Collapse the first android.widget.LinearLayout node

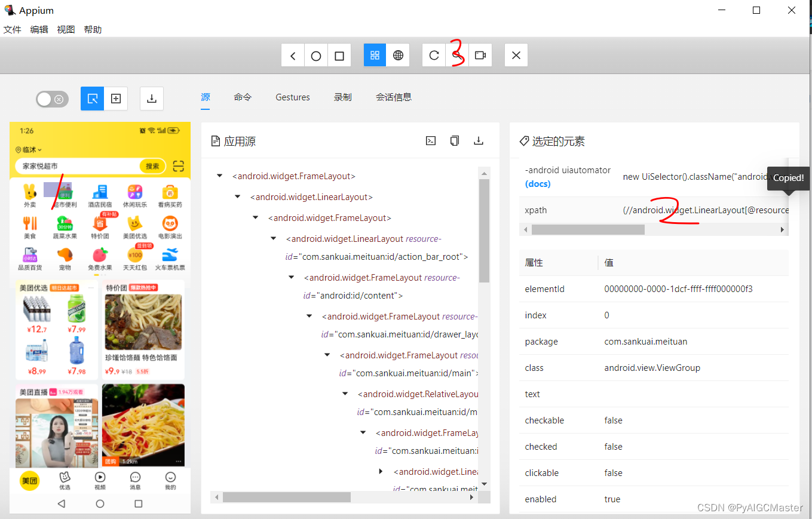pyautogui.click(x=238, y=197)
